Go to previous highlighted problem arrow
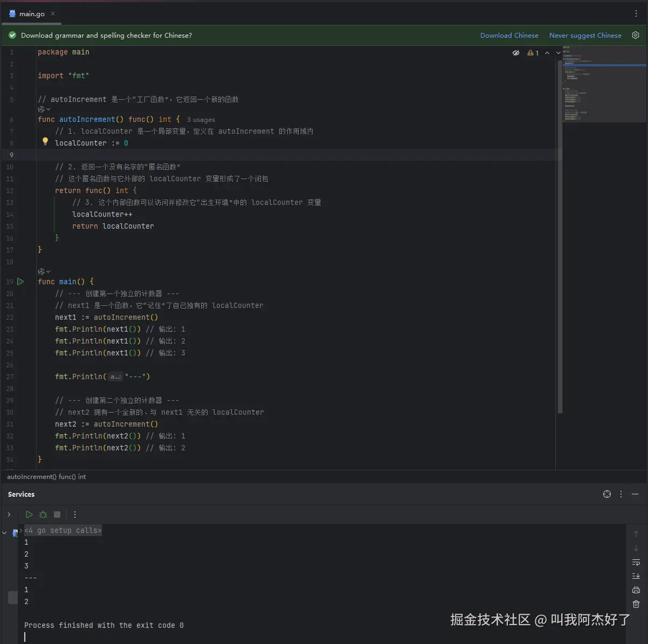This screenshot has height=644, width=648. 547,53
